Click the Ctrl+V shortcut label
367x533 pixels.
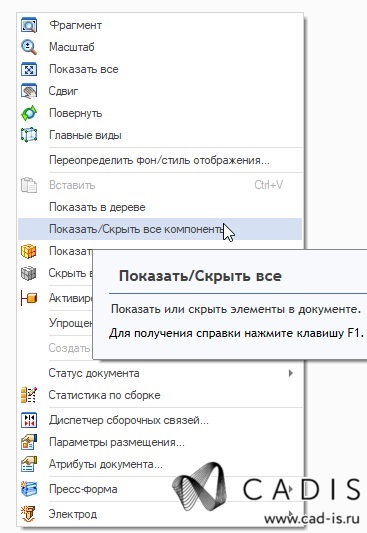(x=268, y=185)
